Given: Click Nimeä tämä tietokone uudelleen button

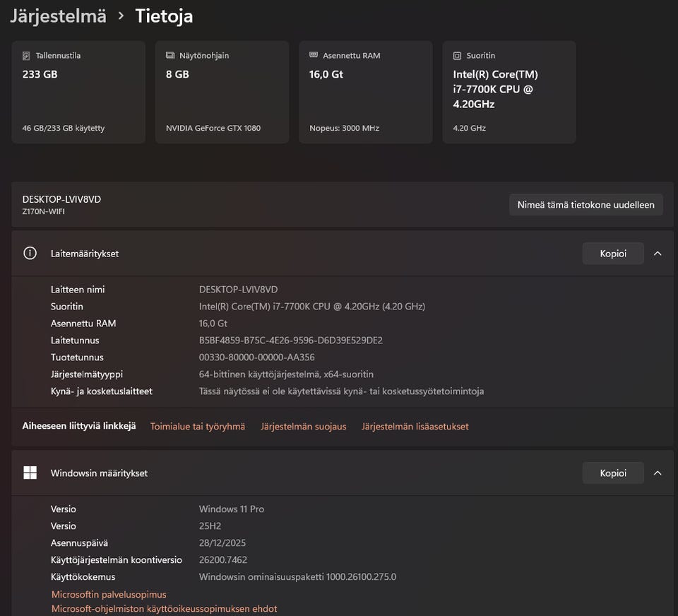Looking at the screenshot, I should point(585,205).
